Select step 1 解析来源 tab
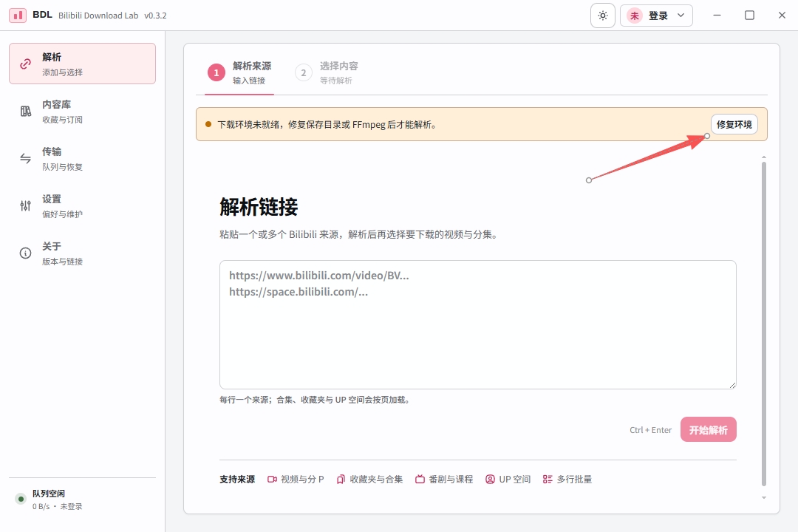Viewport: 798px width, 532px height. 239,73
